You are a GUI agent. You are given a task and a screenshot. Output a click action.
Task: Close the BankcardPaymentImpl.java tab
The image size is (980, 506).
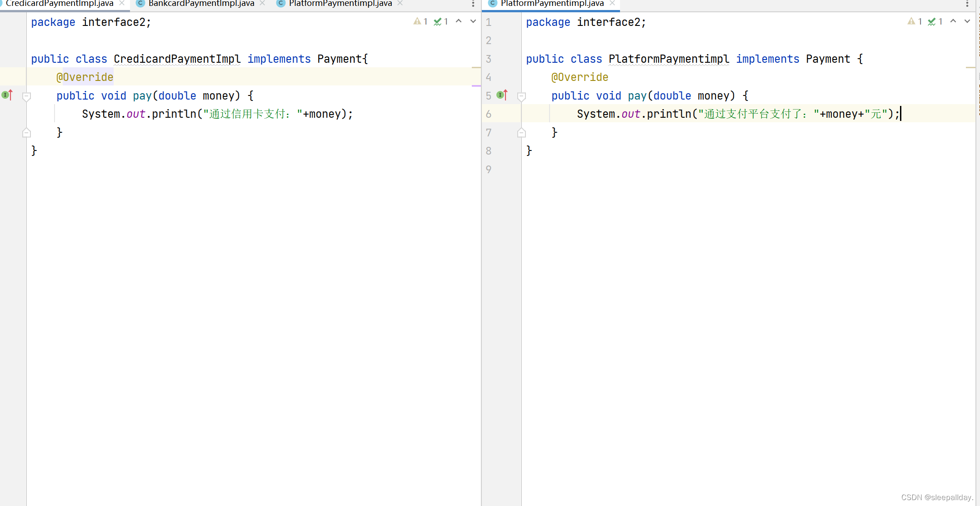click(262, 3)
